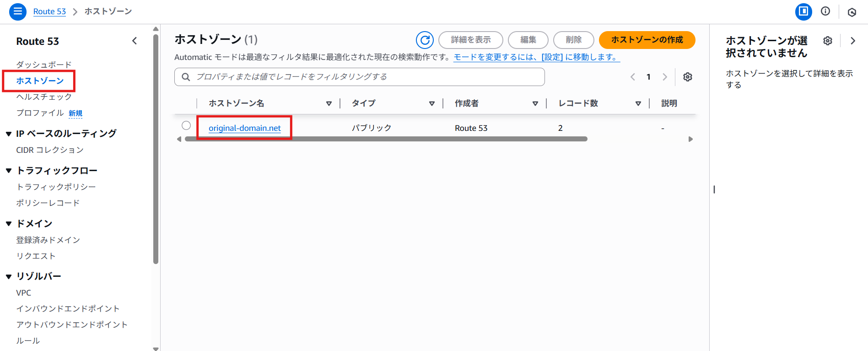Screen dimensions: 868x351
Task: Click the details panel resize handle
Action: tap(714, 189)
